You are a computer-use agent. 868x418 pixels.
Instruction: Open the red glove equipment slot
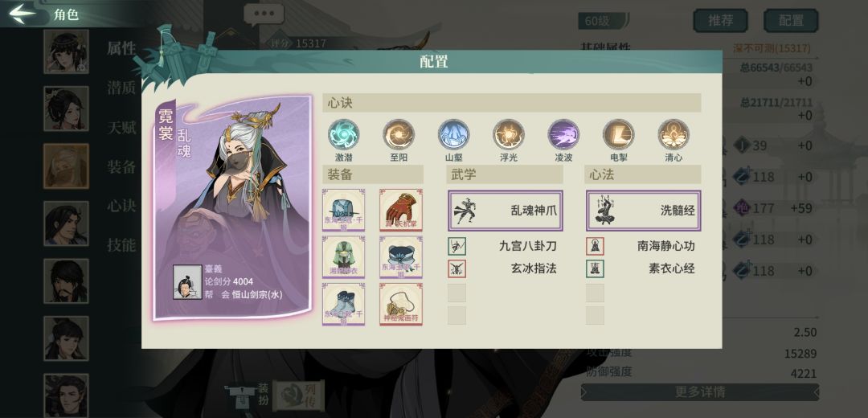(x=401, y=210)
